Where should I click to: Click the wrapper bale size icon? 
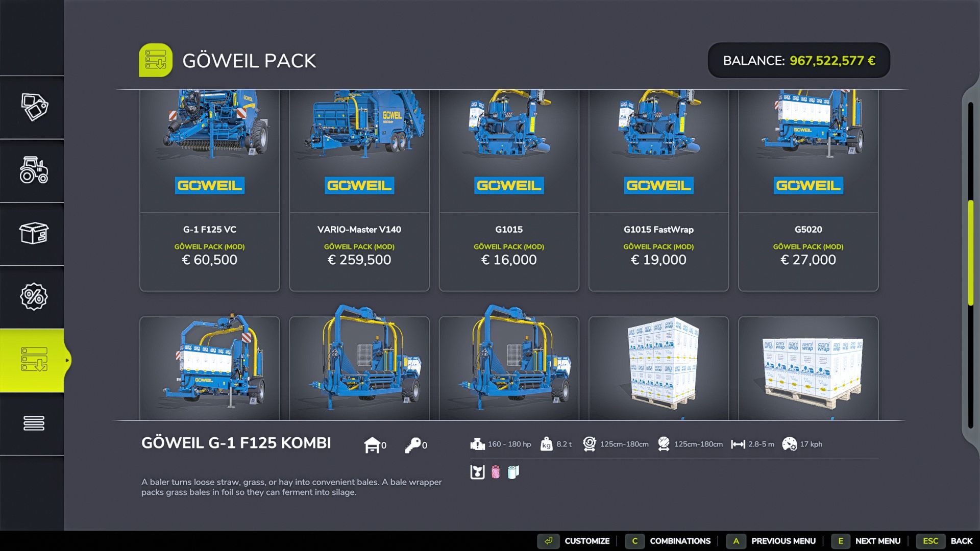pos(664,444)
